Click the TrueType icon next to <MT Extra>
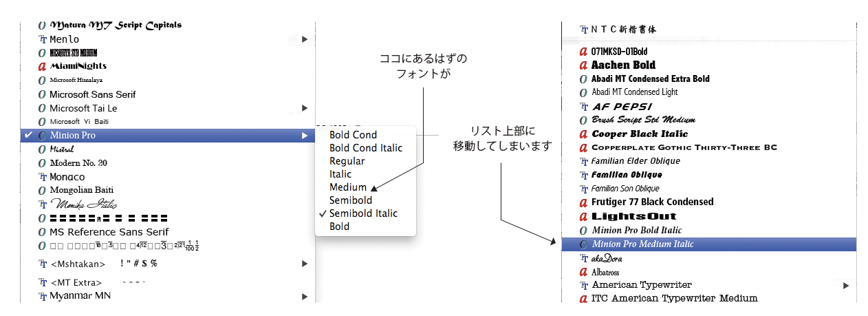This screenshot has width=868, height=316. click(43, 283)
